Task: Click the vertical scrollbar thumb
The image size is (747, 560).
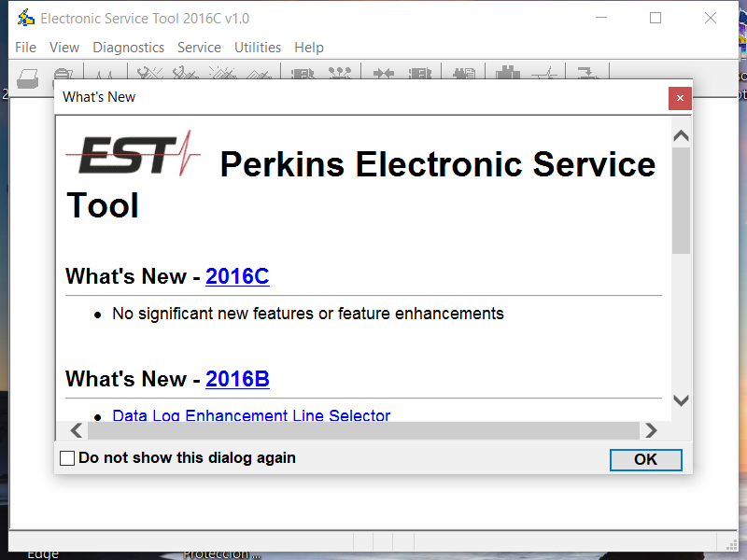Action: click(682, 201)
